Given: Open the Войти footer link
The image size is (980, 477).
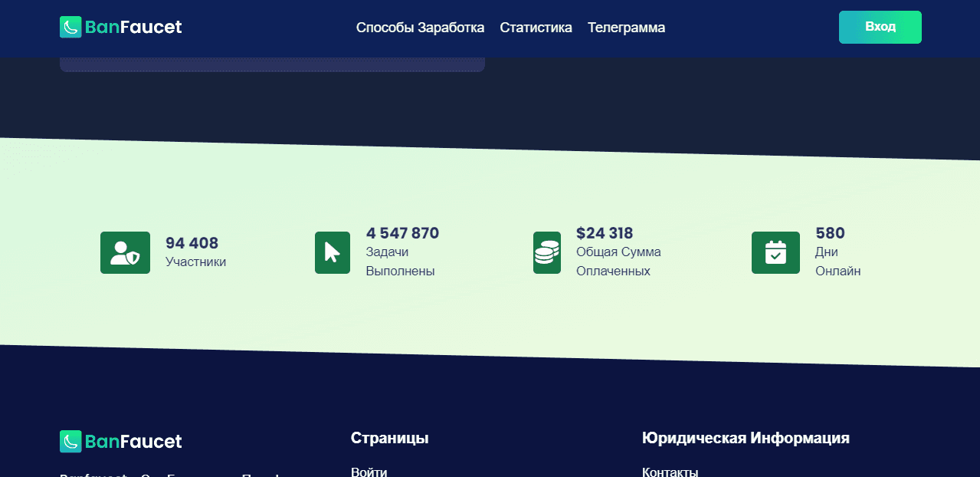Looking at the screenshot, I should pyautogui.click(x=369, y=472).
